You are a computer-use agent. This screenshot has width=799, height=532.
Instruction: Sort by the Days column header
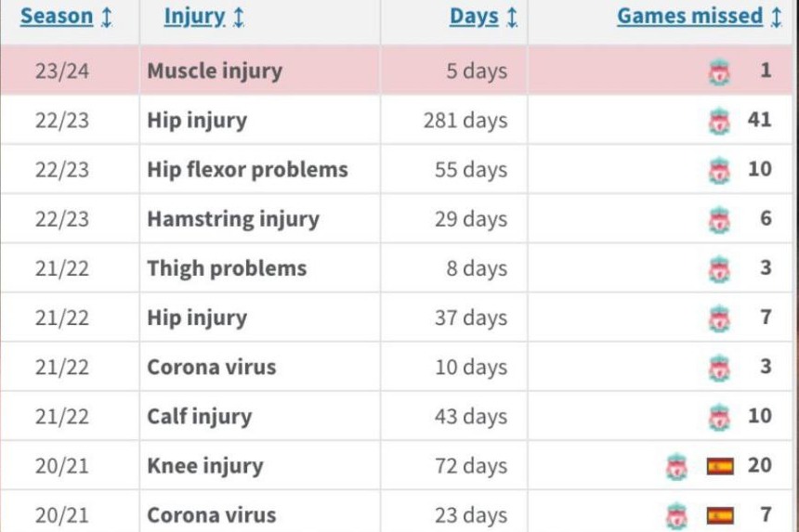pos(474,17)
